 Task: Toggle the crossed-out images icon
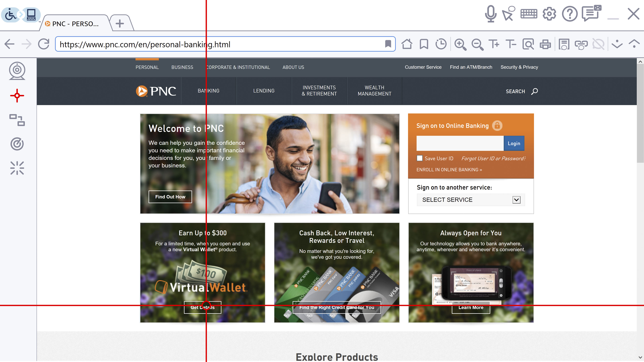pos(599,44)
